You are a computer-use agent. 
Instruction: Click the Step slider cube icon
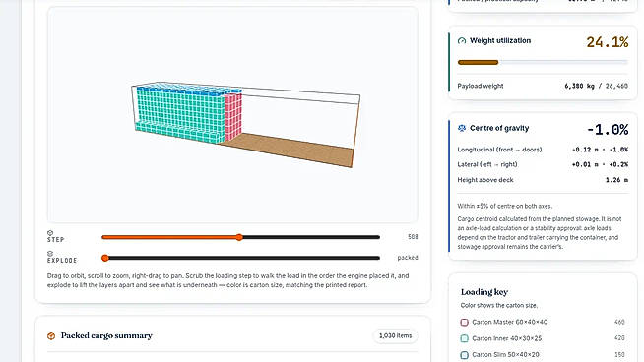[50, 233]
